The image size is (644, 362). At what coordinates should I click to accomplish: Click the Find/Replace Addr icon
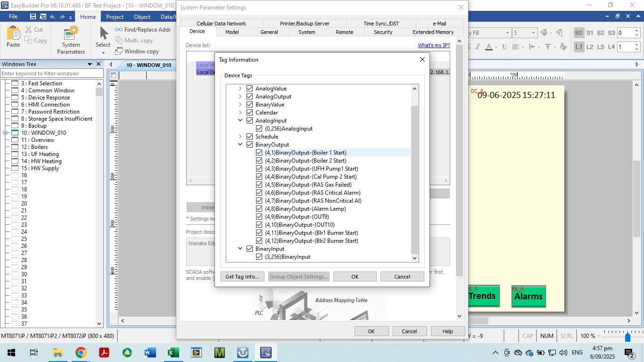(119, 30)
